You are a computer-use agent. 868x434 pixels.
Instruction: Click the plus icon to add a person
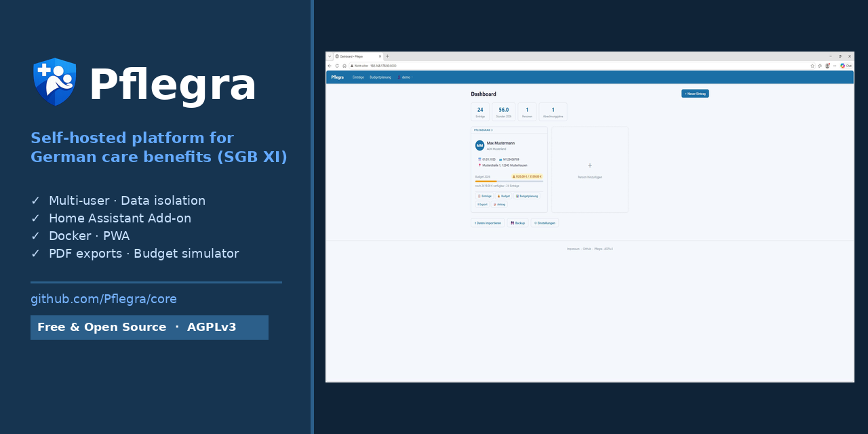pos(590,165)
